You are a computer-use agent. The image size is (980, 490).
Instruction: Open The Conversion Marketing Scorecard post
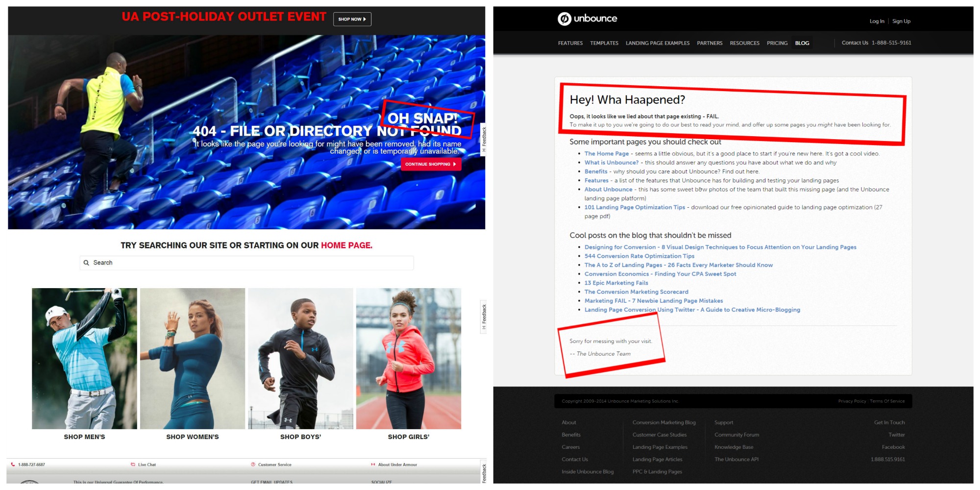[x=636, y=292]
